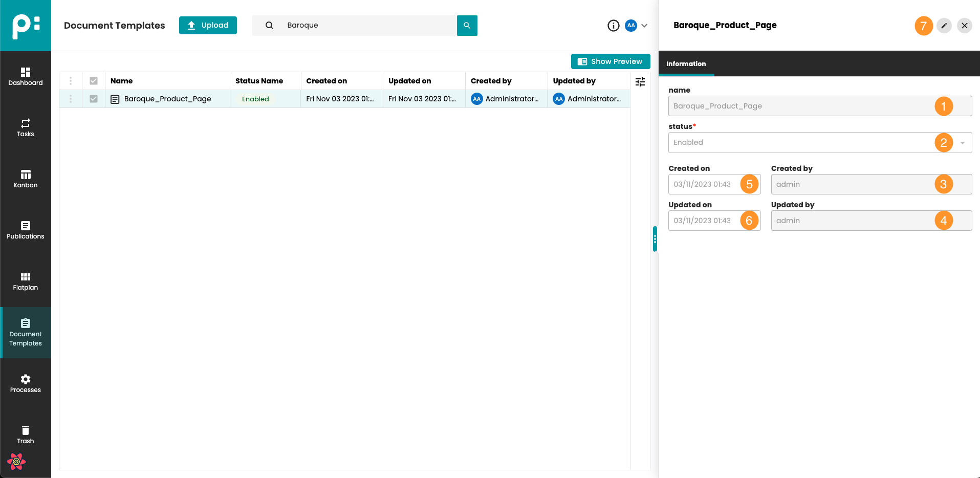This screenshot has width=980, height=478.
Task: Navigate to Publications in the sidebar
Action: 26,230
